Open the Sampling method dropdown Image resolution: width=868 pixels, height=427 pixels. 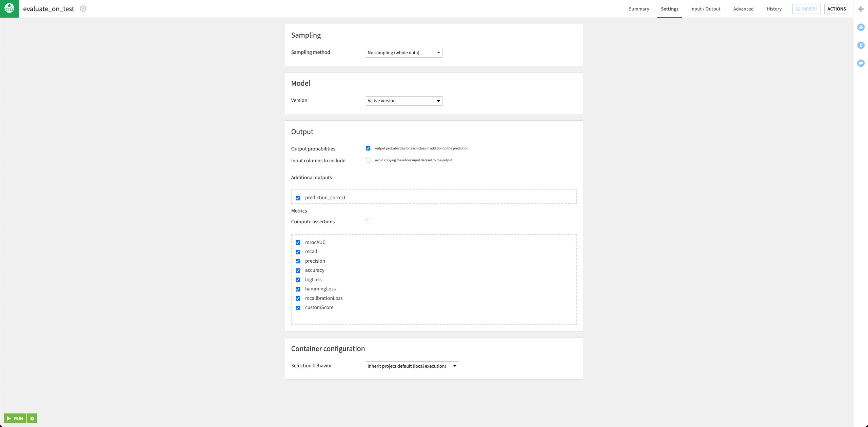click(x=403, y=53)
